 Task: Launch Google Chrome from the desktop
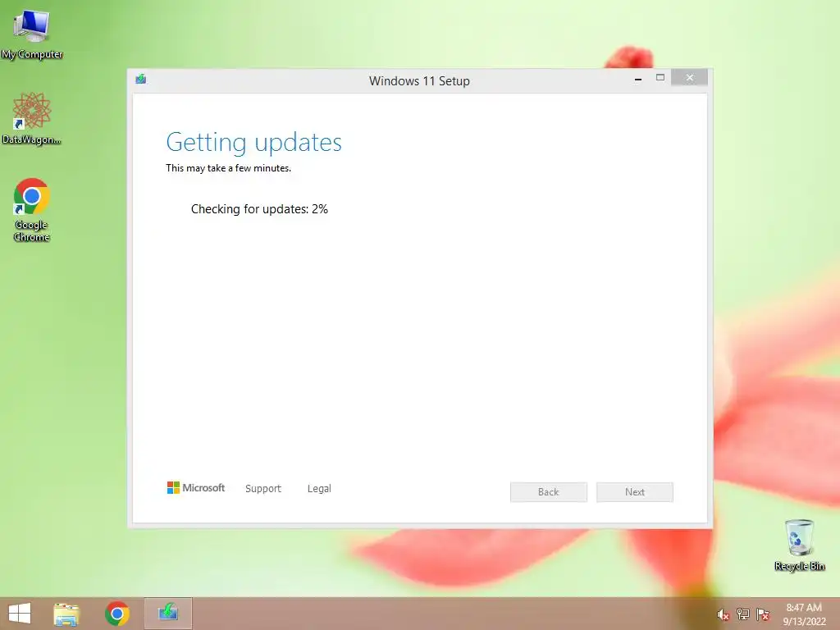point(32,209)
